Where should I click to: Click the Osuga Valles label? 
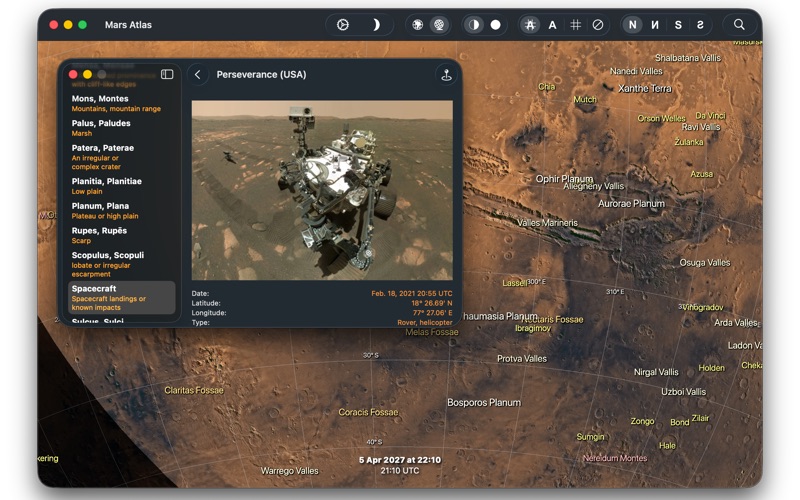coord(705,262)
